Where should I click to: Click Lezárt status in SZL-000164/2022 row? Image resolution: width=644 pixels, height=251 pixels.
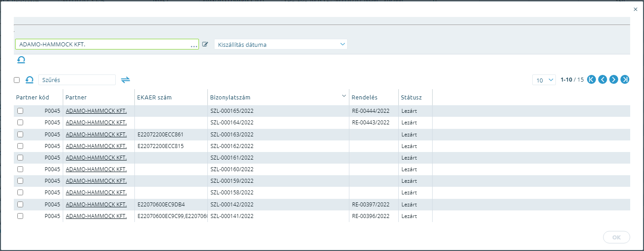pyautogui.click(x=409, y=123)
